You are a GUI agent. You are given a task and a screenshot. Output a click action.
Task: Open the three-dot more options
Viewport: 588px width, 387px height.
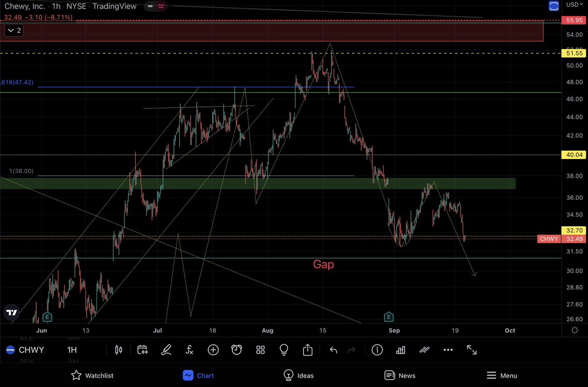click(x=448, y=350)
